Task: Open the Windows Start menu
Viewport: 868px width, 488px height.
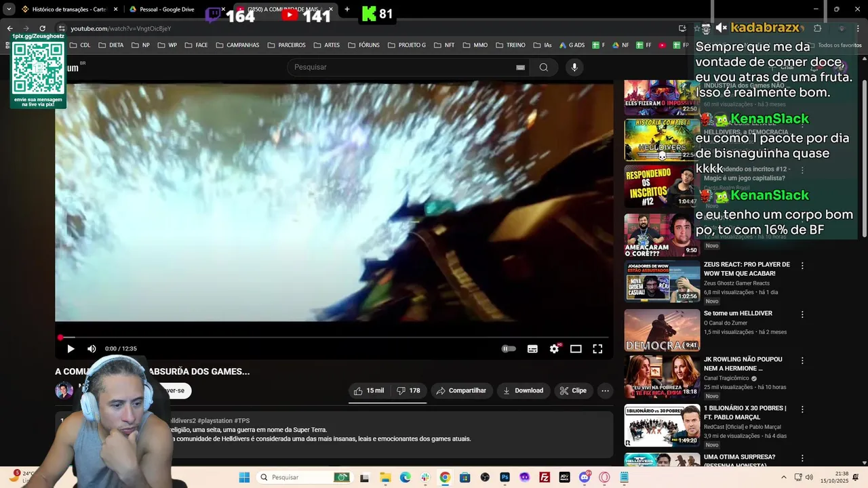Action: click(x=244, y=478)
